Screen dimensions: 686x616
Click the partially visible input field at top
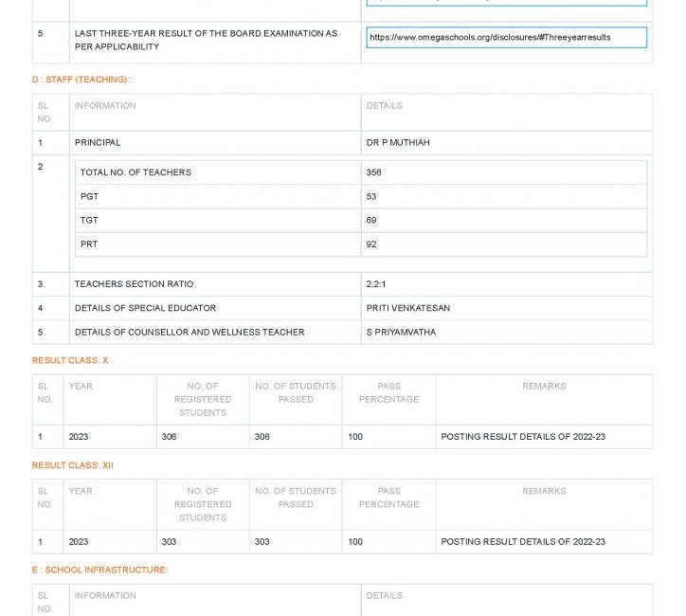click(506, 3)
